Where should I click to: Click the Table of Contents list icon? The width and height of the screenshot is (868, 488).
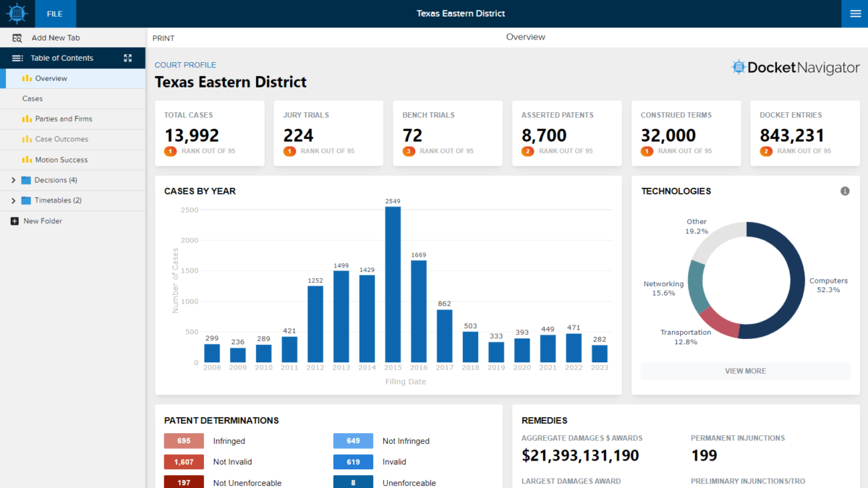click(17, 59)
